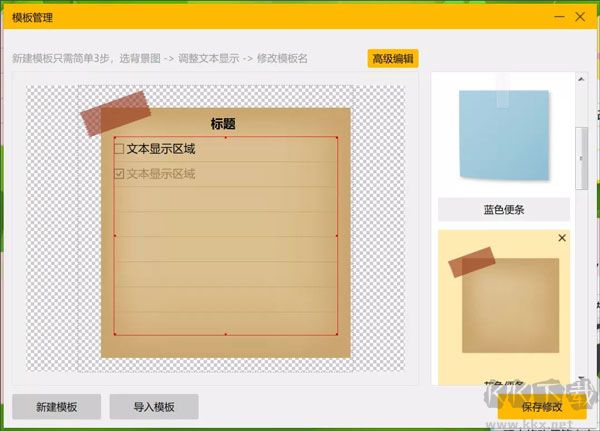Click the 高级编辑 button

click(x=393, y=59)
